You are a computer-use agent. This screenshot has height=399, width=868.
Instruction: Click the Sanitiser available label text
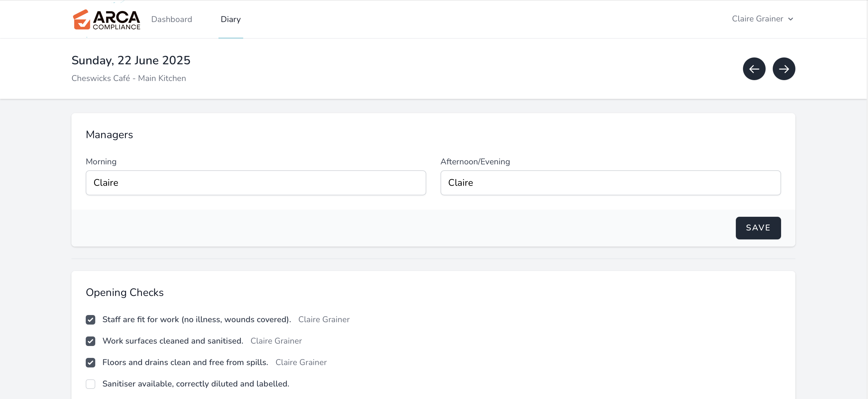(196, 384)
